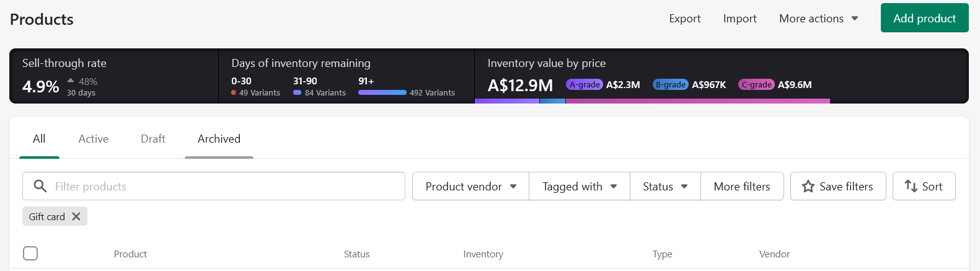Screen dimensions: 980x271
Task: Switch to the All tab
Action: [x=39, y=139]
